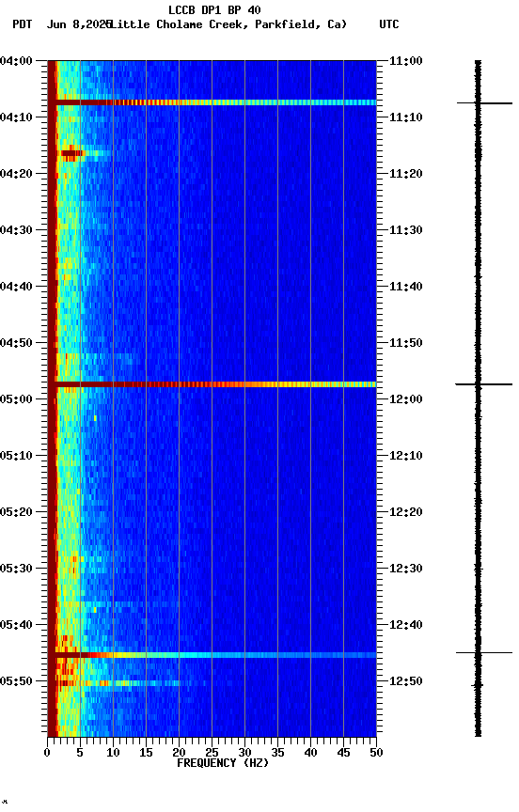This screenshot has width=519, height=812.
Task: Click the 05:40 PDT time label
Action: click(16, 625)
